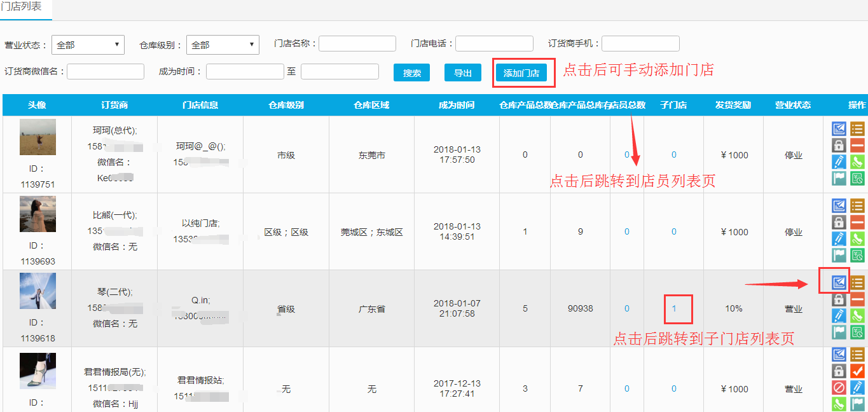This screenshot has height=412, width=868.
Task: Open the 子门店 link showing 1 for 琴(二代)
Action: point(674,308)
